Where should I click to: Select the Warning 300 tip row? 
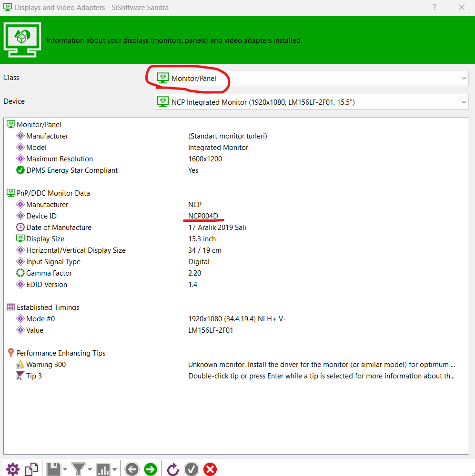click(x=236, y=365)
